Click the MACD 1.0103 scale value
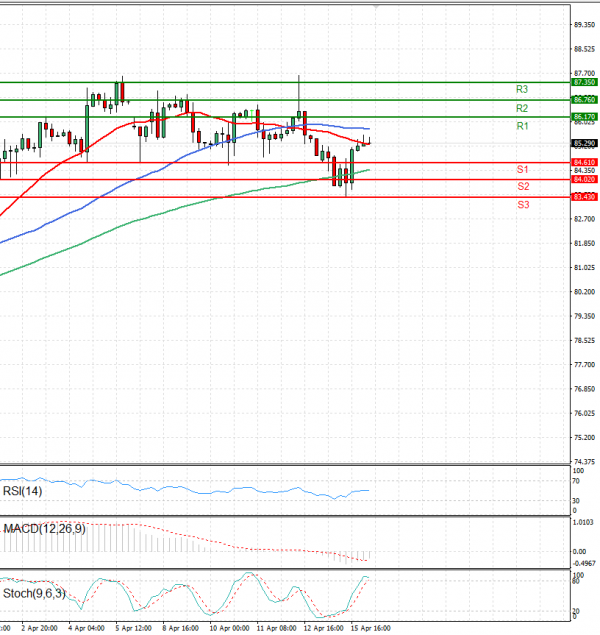 [x=584, y=523]
